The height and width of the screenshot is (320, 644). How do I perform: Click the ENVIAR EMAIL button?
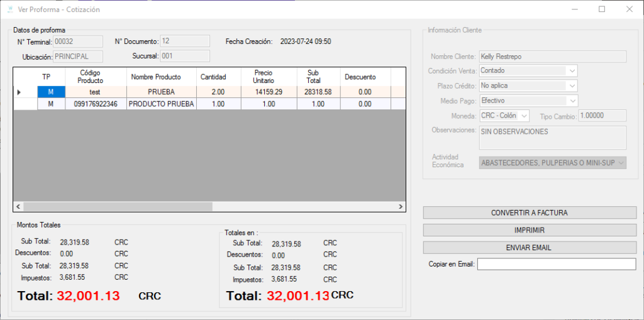click(529, 248)
